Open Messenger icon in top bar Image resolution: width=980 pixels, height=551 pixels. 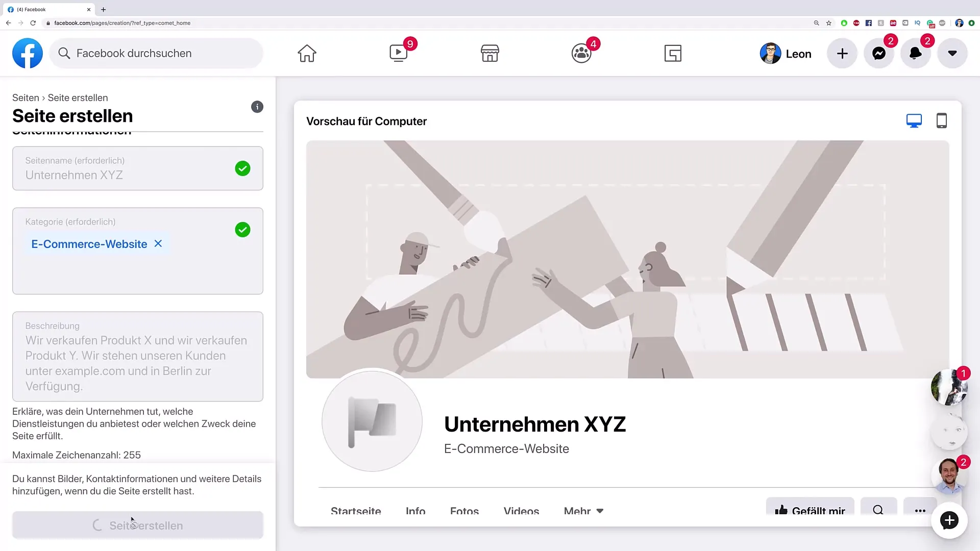coord(879,53)
